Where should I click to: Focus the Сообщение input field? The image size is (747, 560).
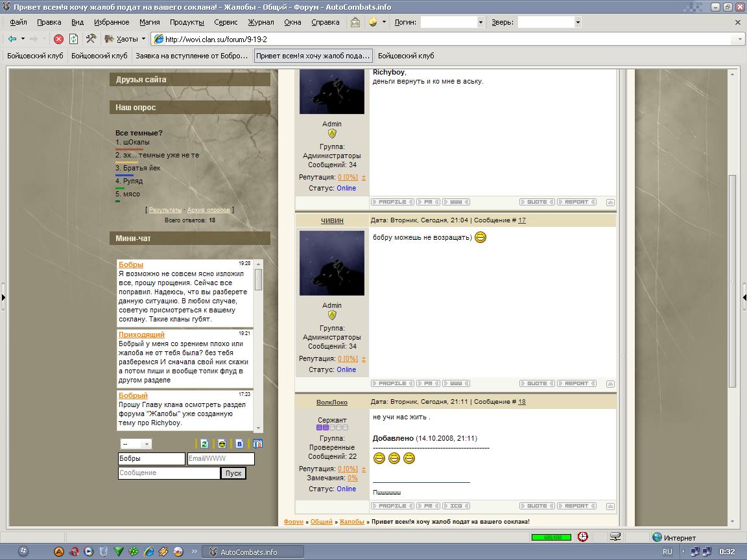(x=169, y=473)
